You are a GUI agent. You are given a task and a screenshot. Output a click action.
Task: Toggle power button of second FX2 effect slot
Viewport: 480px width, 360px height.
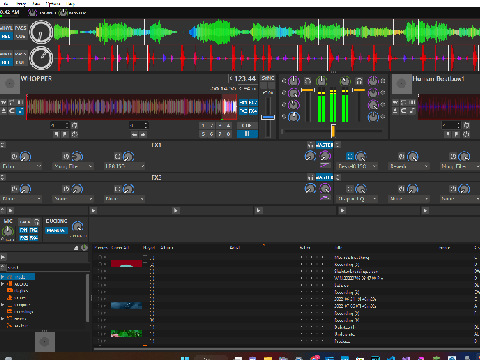pos(66,189)
